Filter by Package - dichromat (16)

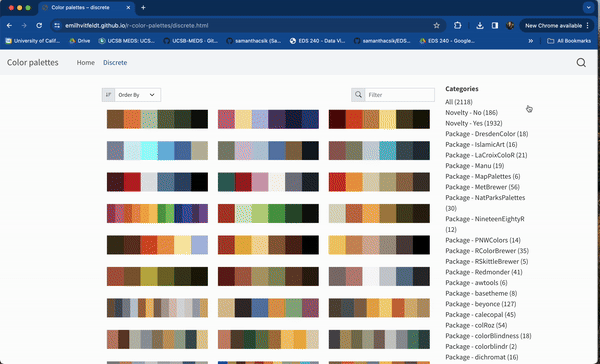(x=481, y=357)
